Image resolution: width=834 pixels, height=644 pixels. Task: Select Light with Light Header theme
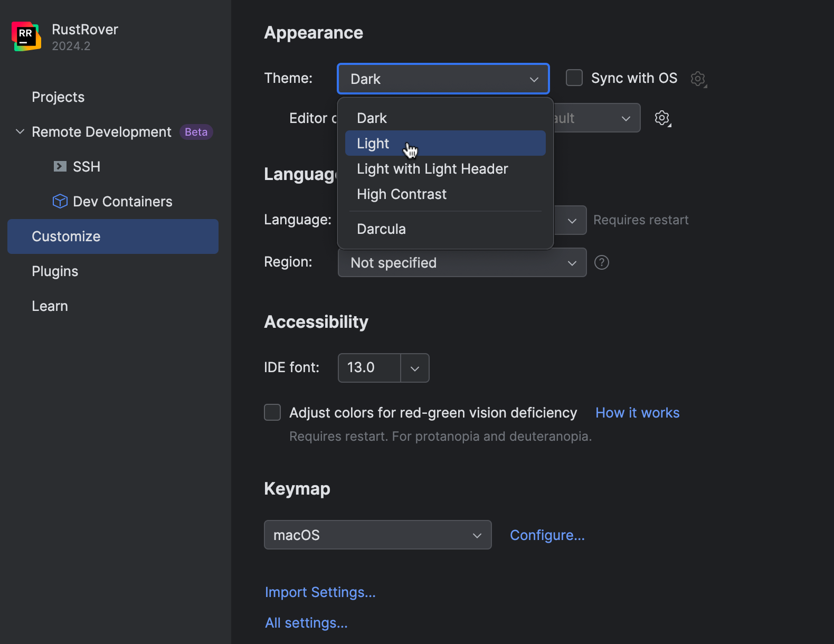(x=432, y=169)
